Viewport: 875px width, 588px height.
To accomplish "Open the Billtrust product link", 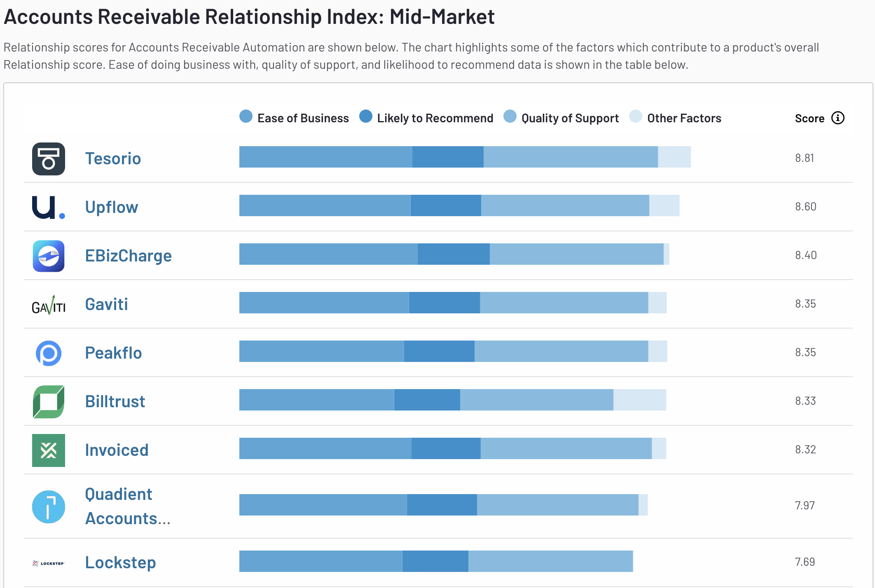I will click(x=115, y=401).
